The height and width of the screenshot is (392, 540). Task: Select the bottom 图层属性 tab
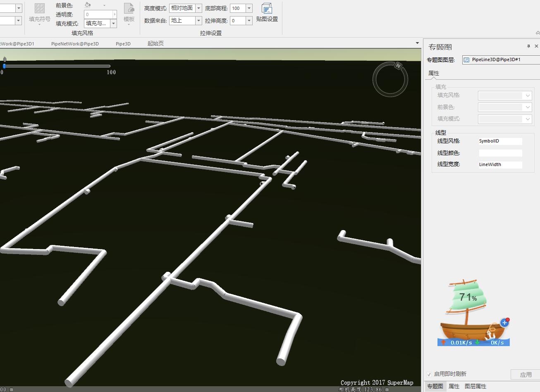[475, 386]
